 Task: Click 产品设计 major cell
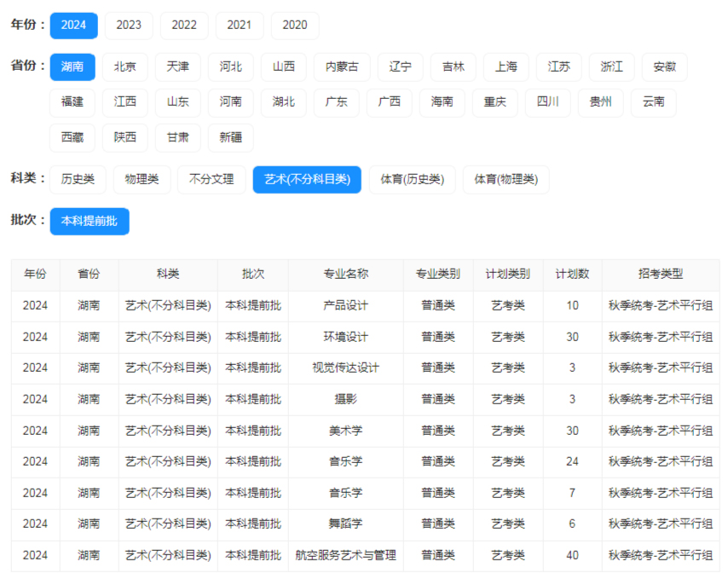[346, 306]
